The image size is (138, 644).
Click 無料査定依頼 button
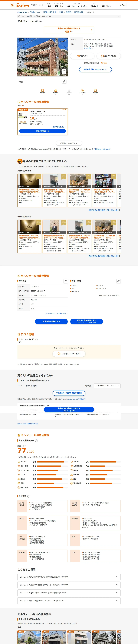point(95,70)
